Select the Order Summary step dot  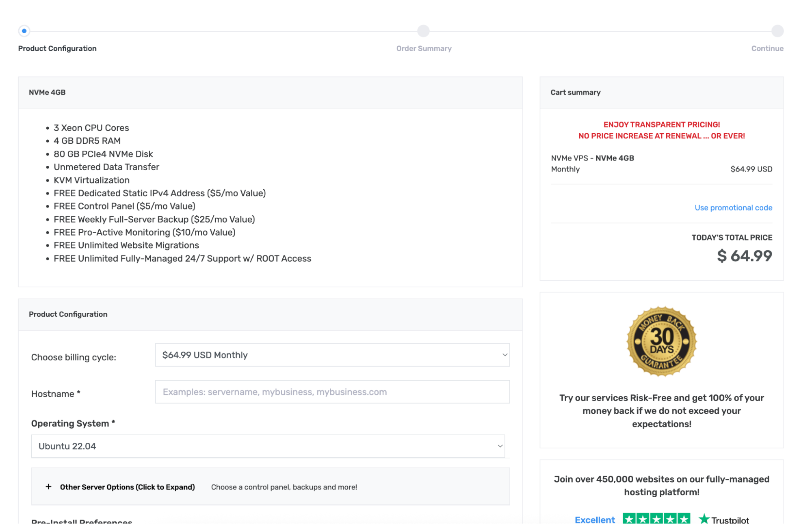[423, 31]
